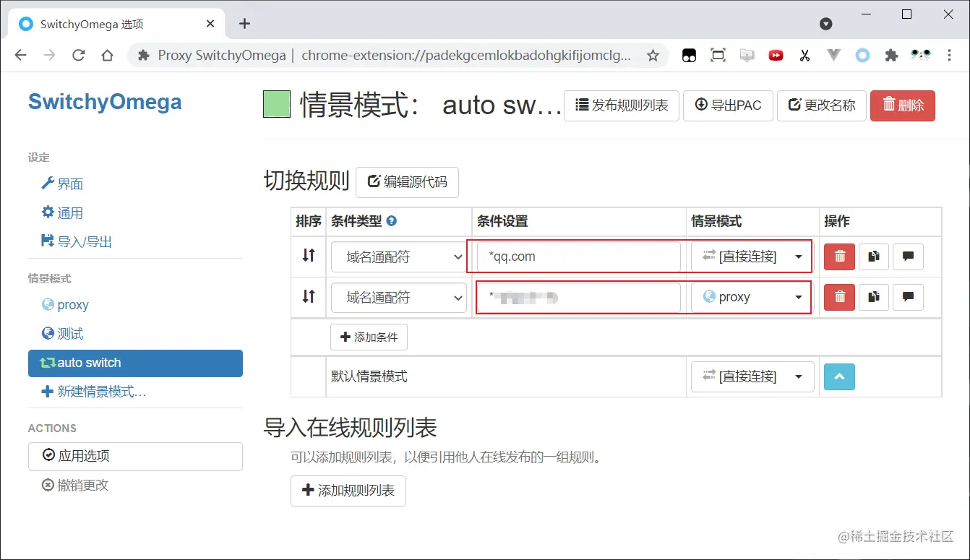
Task: Open the Chrome extensions puzzle menu
Action: (891, 56)
